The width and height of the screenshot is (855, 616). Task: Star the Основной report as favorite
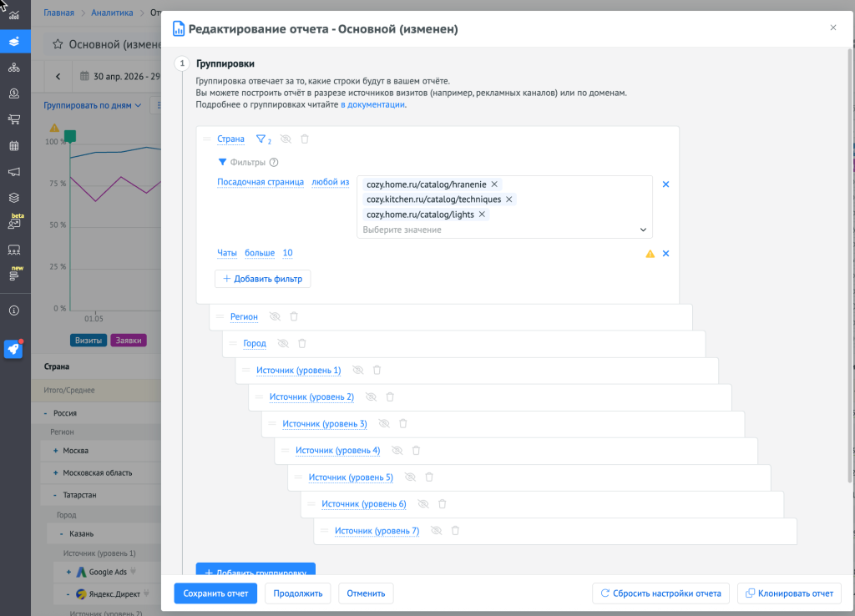(58, 44)
